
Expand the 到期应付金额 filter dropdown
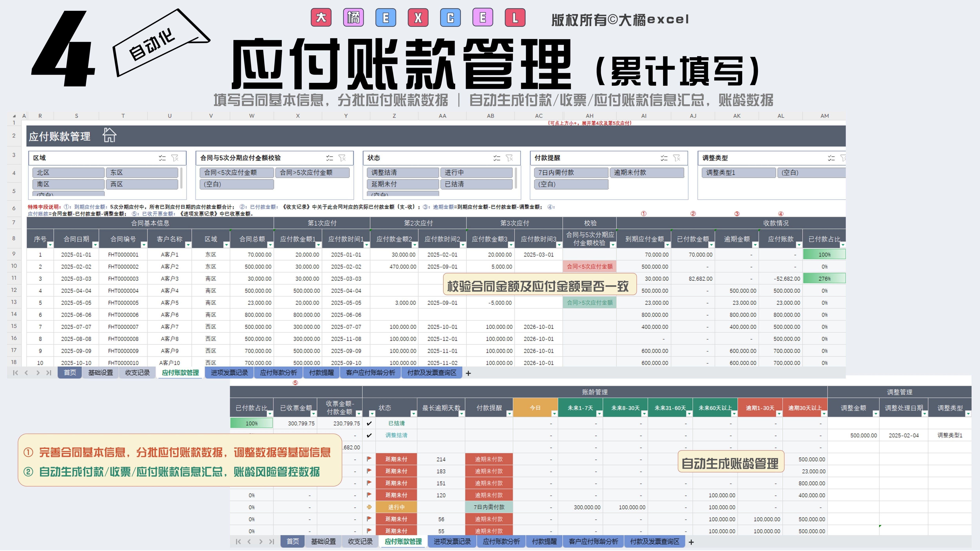[667, 244]
